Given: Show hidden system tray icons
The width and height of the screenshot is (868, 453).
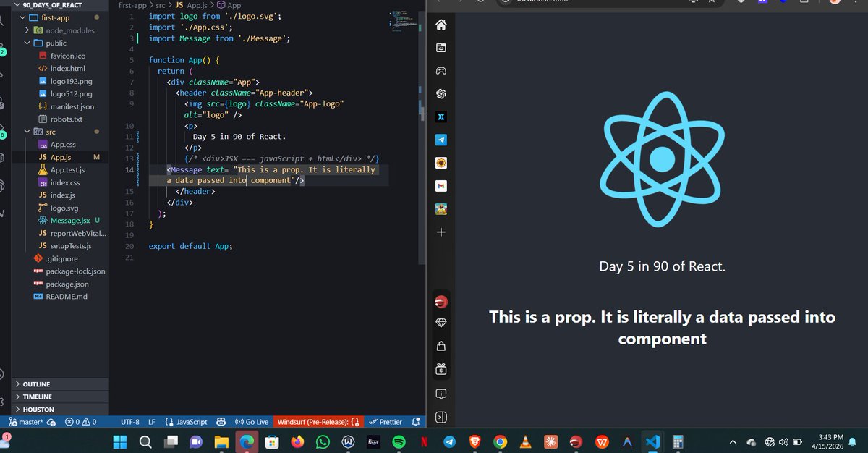Looking at the screenshot, I should pos(732,441).
